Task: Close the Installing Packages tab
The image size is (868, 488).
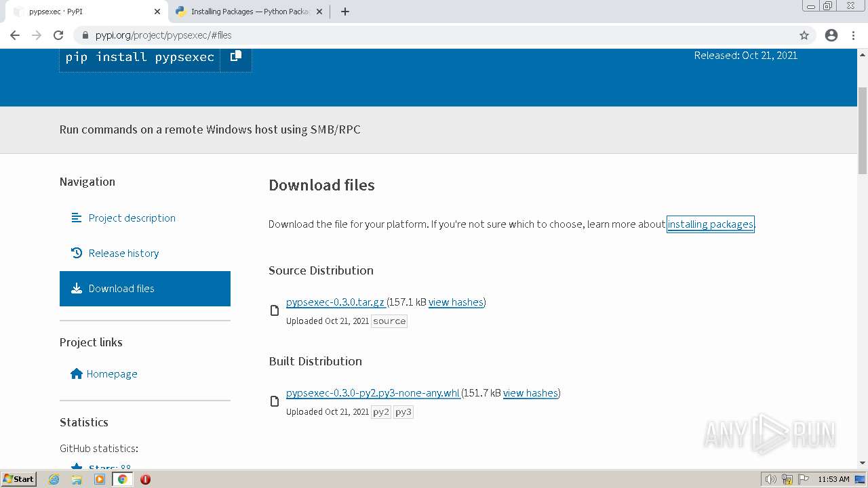Action: pyautogui.click(x=319, y=12)
